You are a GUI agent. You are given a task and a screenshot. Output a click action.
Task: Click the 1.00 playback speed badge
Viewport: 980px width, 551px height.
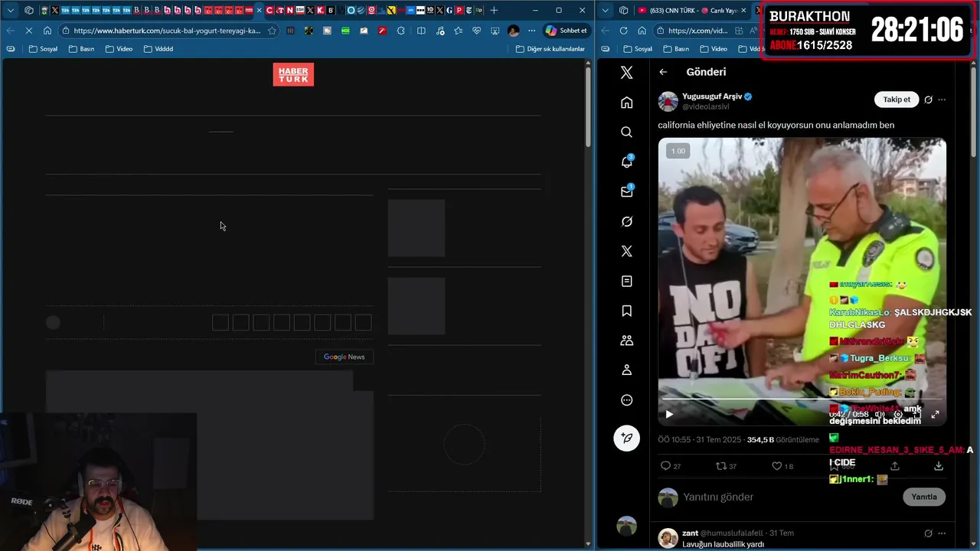[x=678, y=151]
